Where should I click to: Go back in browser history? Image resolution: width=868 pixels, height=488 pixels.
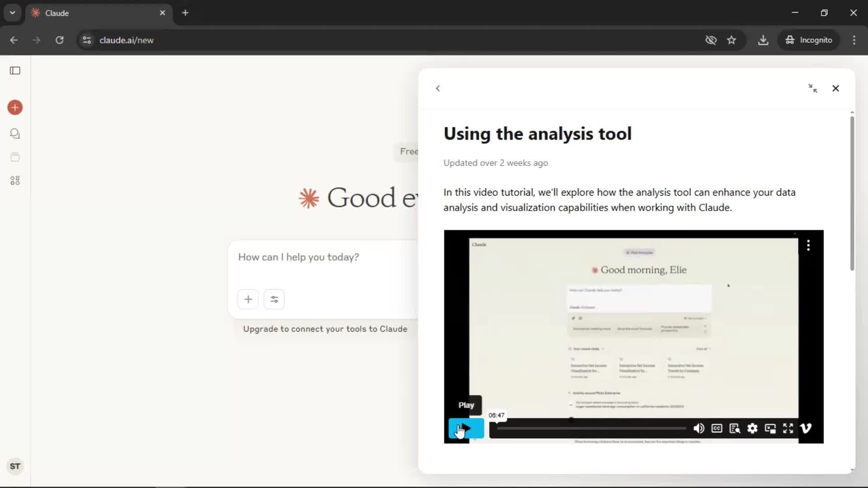[14, 40]
